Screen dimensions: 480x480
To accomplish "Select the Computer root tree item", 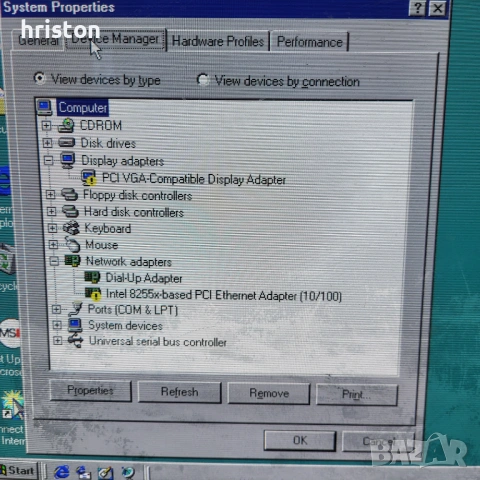I will pyautogui.click(x=83, y=108).
